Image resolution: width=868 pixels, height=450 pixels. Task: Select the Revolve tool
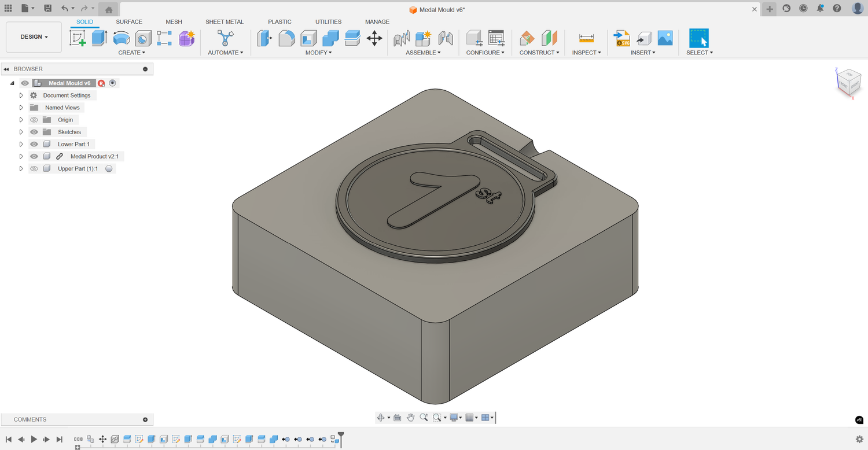click(121, 38)
